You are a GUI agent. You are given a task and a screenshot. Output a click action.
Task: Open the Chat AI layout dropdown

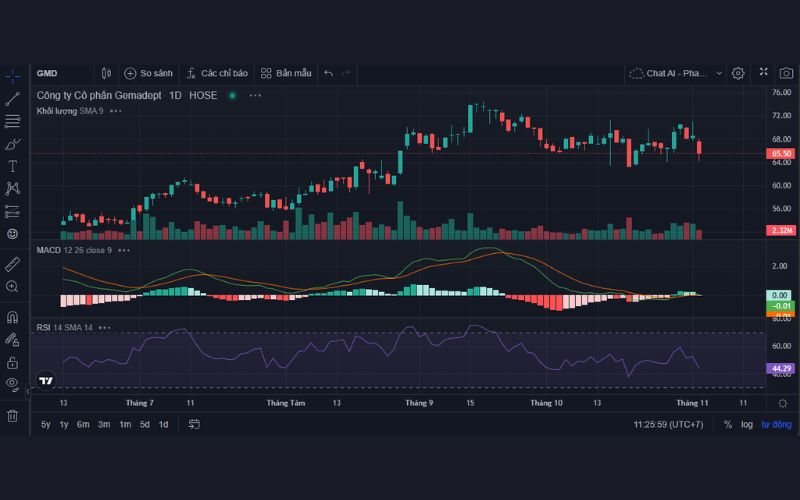(676, 73)
